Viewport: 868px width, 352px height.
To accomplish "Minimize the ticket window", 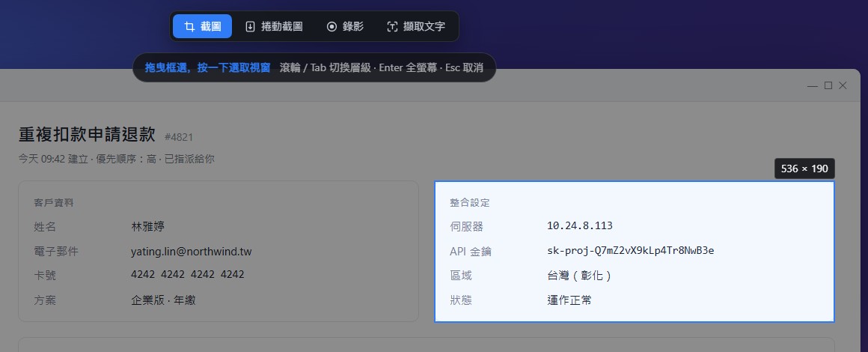I will coord(813,85).
